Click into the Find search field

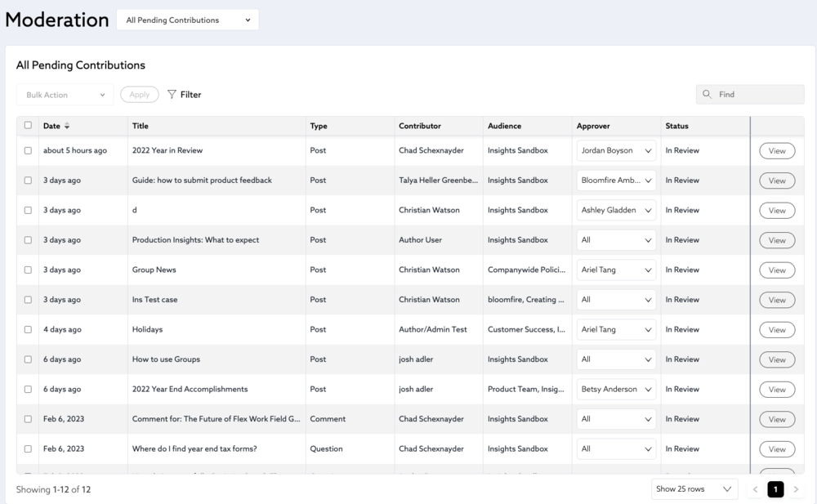tap(757, 95)
